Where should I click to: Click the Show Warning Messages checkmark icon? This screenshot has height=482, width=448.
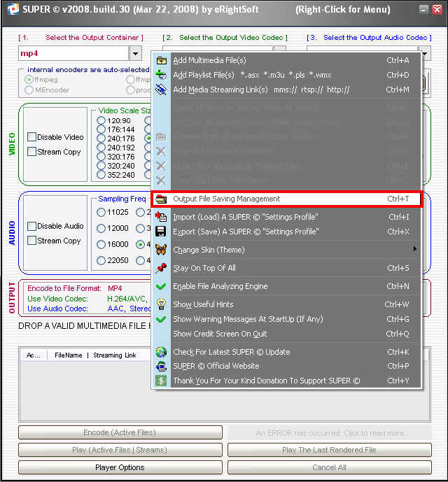[x=161, y=319]
